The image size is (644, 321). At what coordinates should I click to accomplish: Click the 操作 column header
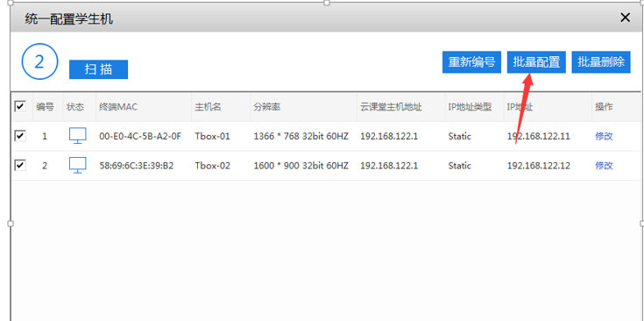[604, 107]
